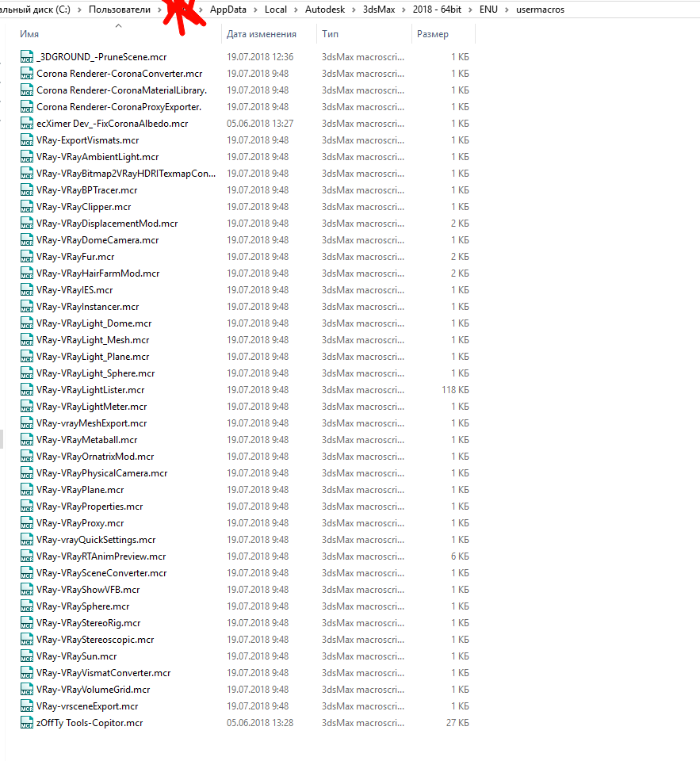Viewport: 700px width, 761px height.
Task: Expand the chevron after Local in path
Action: [x=296, y=10]
